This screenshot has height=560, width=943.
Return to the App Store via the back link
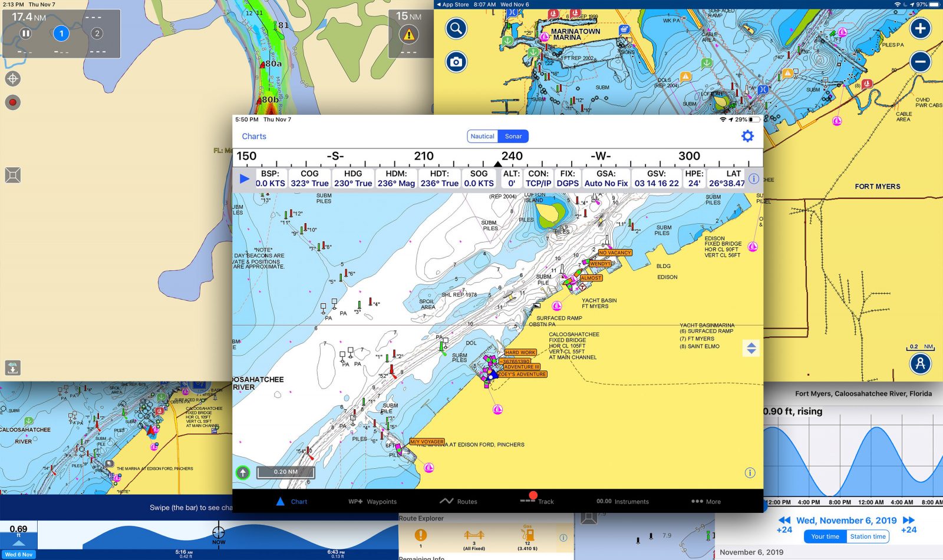453,4
